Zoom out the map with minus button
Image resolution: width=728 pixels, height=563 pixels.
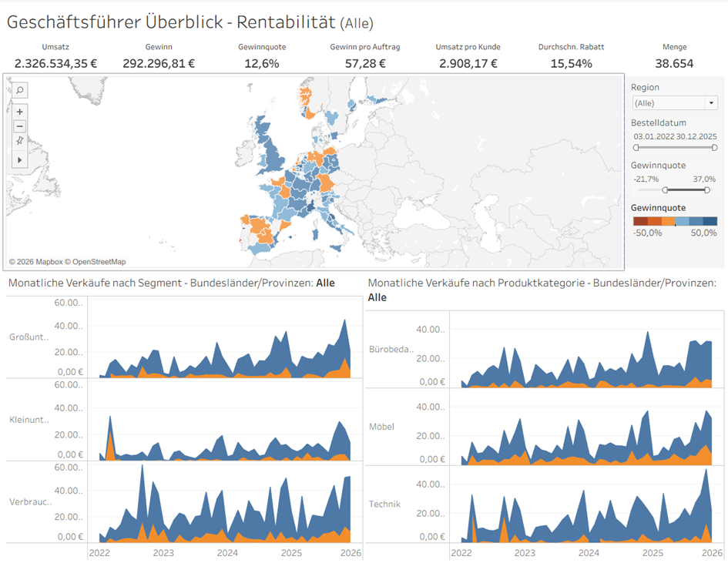[x=20, y=126]
